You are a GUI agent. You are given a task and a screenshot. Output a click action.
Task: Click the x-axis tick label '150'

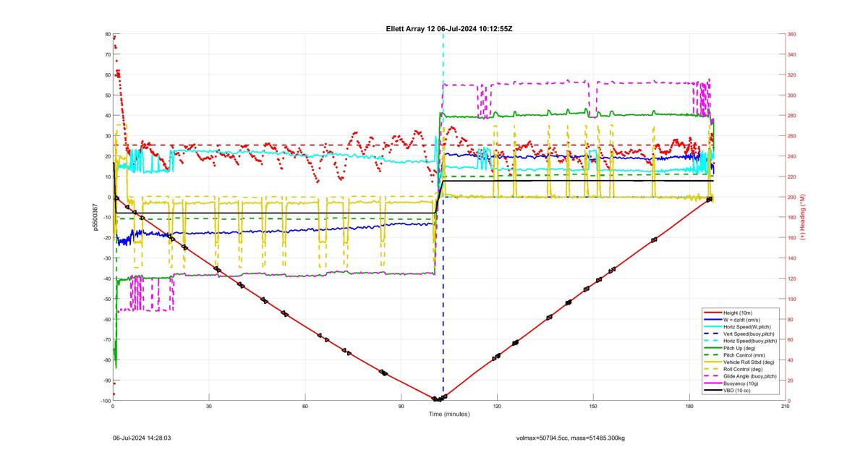click(x=593, y=407)
